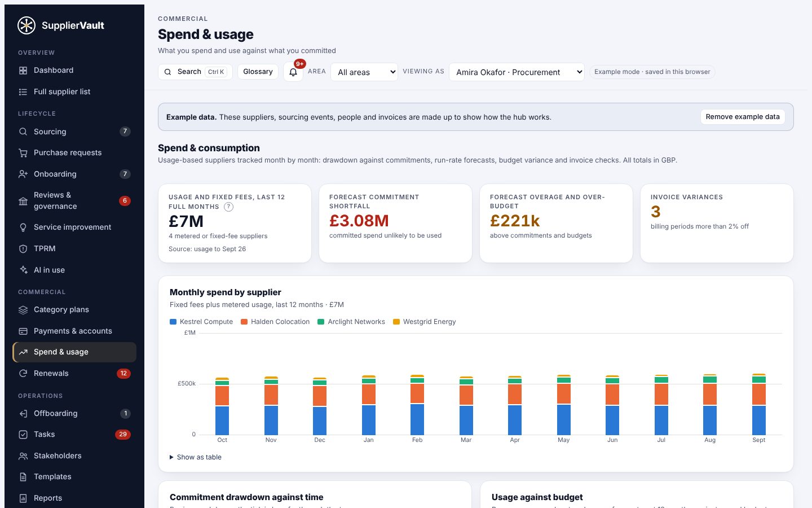Expand Show as table disclosure

[x=196, y=457]
